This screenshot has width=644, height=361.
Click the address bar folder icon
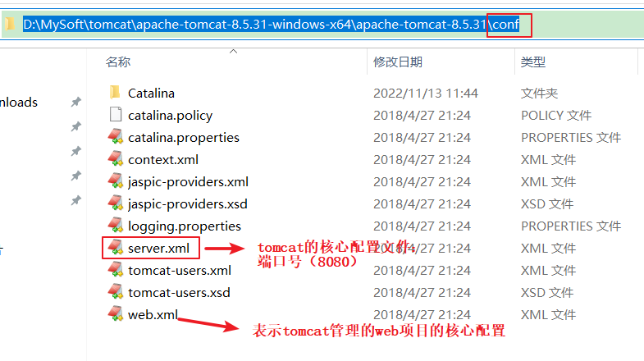point(10,25)
